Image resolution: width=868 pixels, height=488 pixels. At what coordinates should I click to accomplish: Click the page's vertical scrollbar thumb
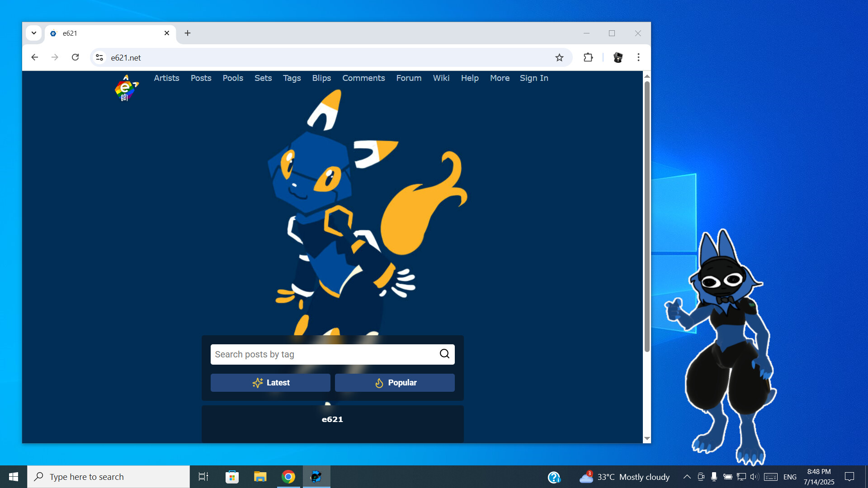tap(647, 217)
